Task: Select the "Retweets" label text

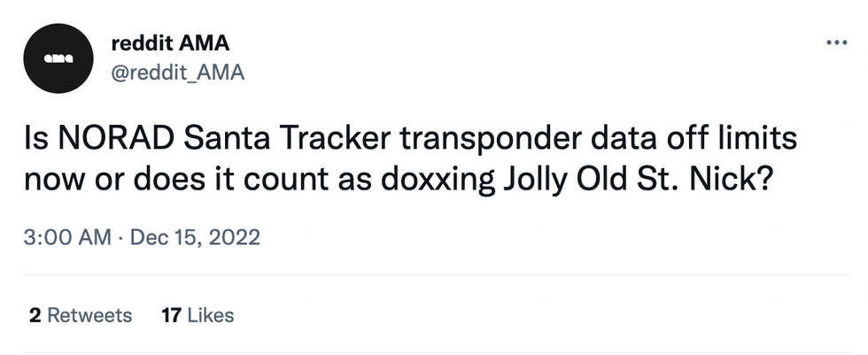Action: pos(89,314)
